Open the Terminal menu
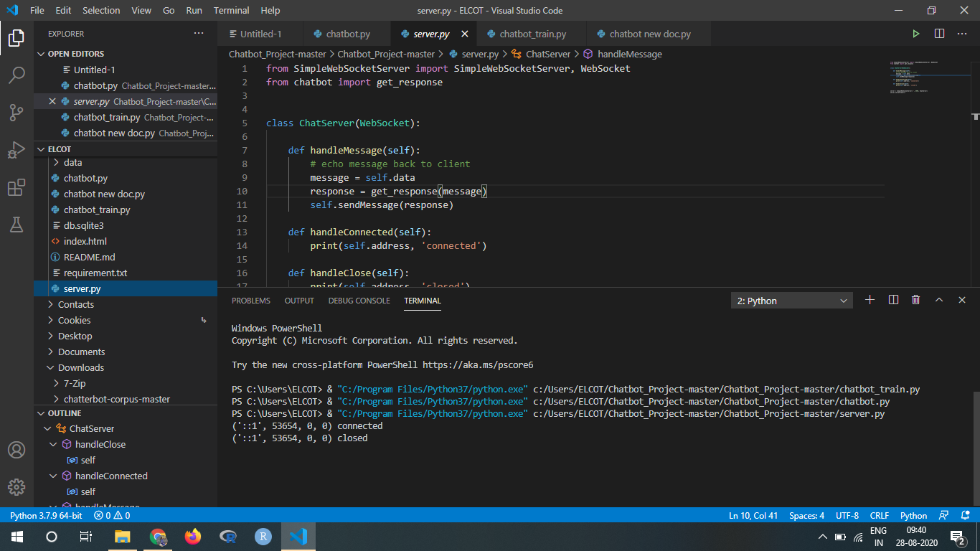Viewport: 980px width, 551px height. [232, 10]
